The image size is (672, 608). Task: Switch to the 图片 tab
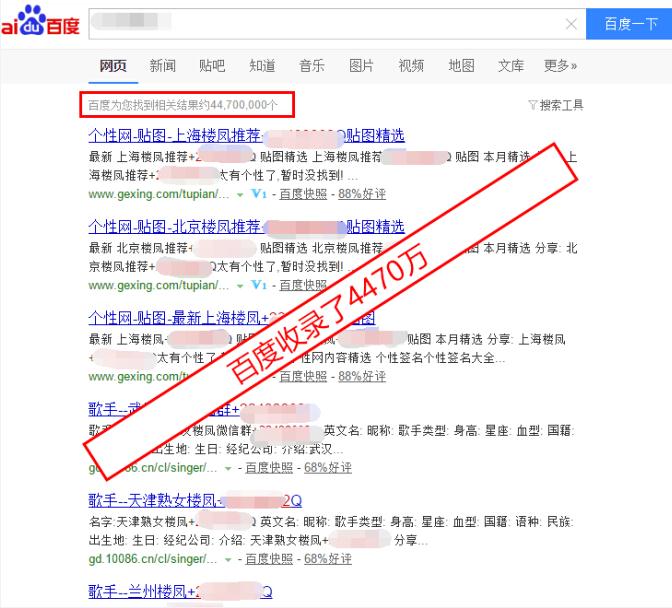361,66
